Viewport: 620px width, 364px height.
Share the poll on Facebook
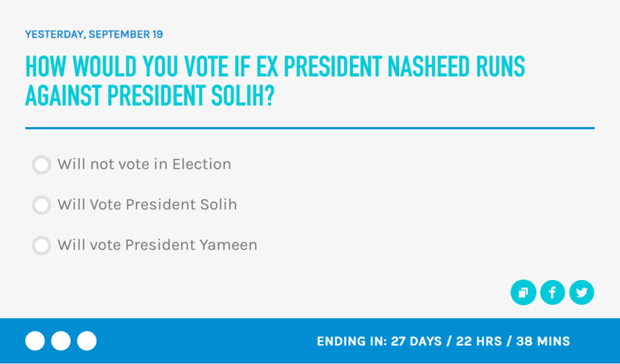coord(552,293)
